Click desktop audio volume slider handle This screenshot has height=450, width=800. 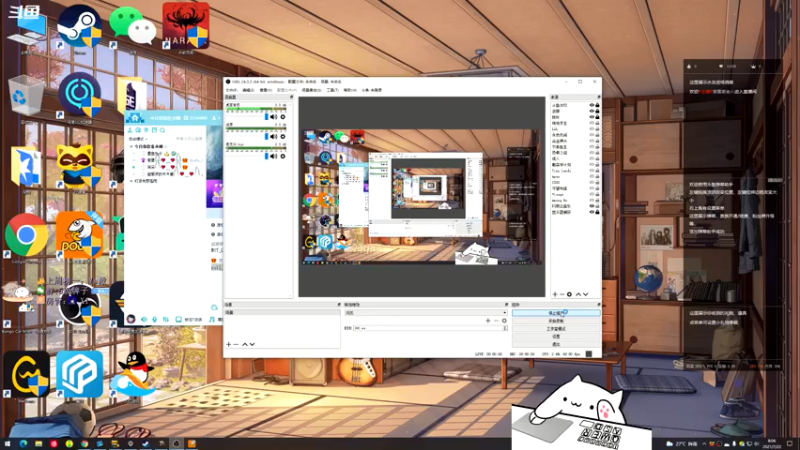tap(266, 117)
